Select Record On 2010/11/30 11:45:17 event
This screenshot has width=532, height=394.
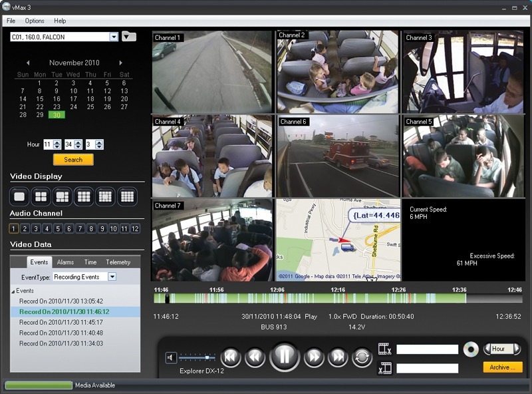(x=61, y=322)
